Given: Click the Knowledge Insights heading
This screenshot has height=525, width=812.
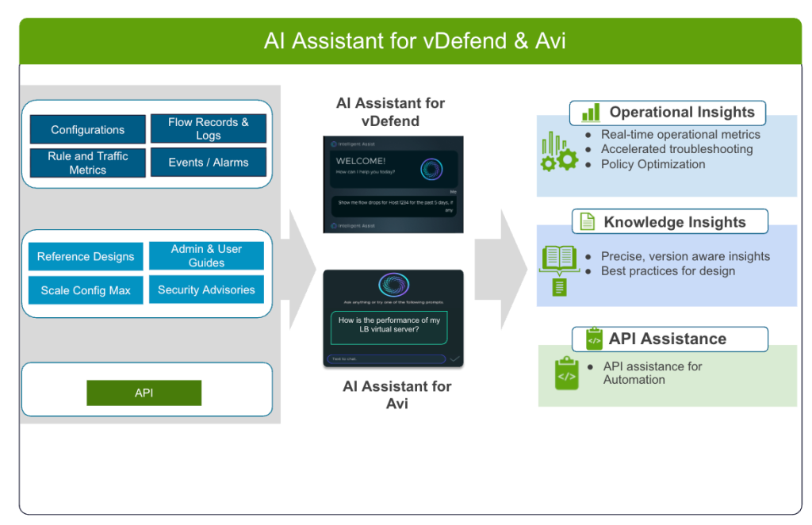Looking at the screenshot, I should 674,221.
